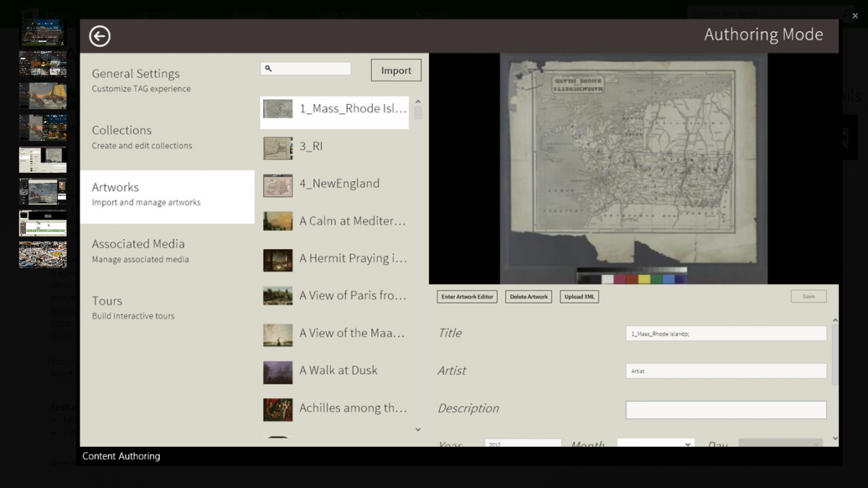Choose the 4_NewEngland map thumbnail
Viewport: 868px width, 488px height.
pos(278,185)
